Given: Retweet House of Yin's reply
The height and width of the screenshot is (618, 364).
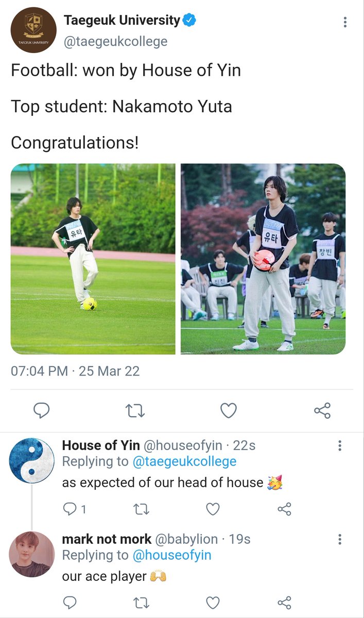Looking at the screenshot, I should pyautogui.click(x=141, y=509).
